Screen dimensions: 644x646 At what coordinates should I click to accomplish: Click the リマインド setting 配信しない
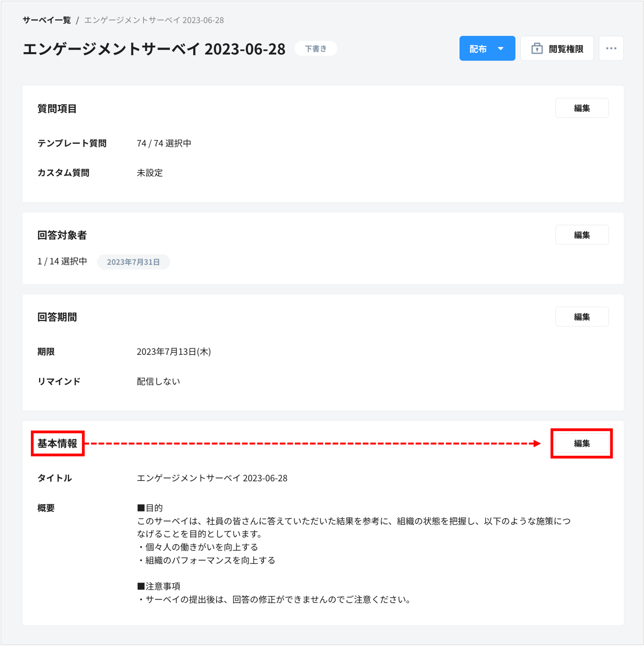(158, 381)
